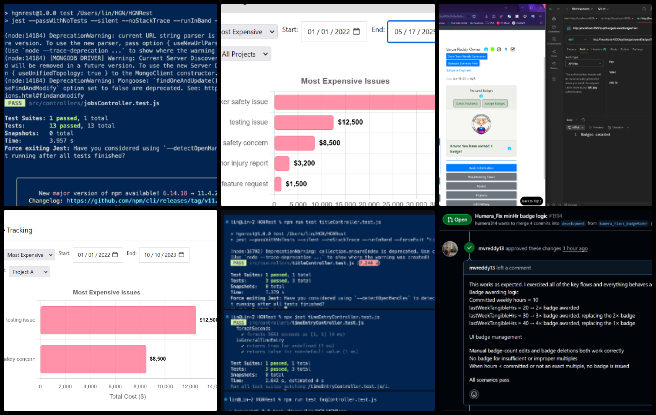Click the '1 hour ago' timestamp link
The image size is (656, 415).
575,248
